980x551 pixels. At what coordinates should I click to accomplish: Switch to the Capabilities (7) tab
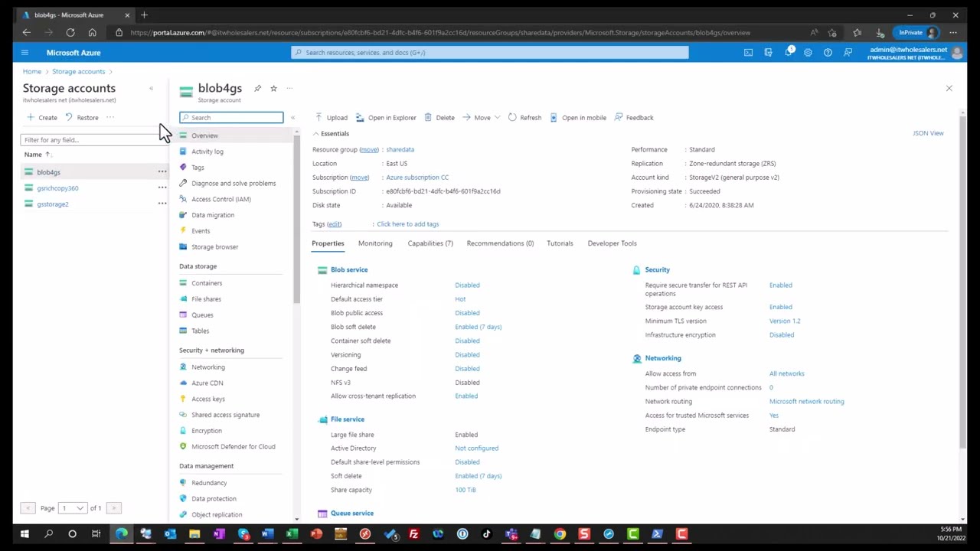430,243
